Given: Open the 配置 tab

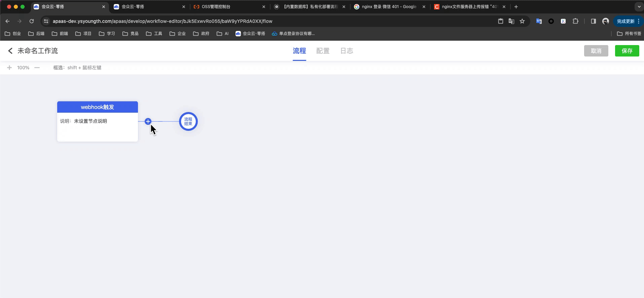Looking at the screenshot, I should [323, 51].
